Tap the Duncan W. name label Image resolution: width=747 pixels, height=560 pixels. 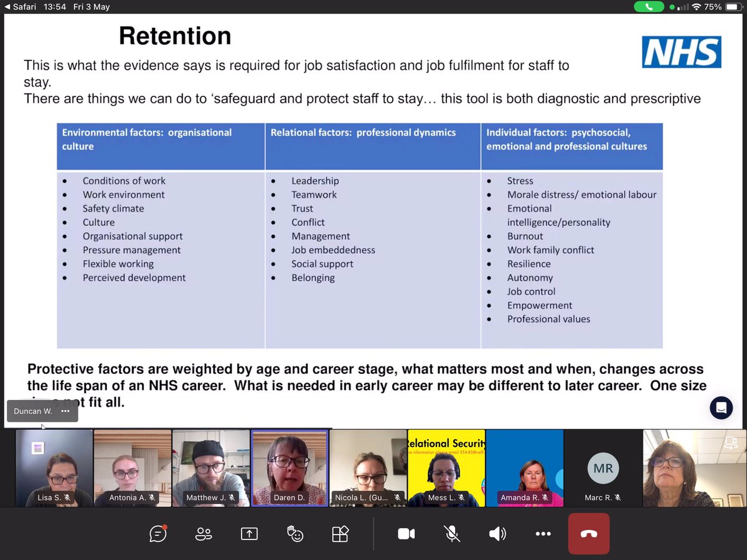coord(33,411)
